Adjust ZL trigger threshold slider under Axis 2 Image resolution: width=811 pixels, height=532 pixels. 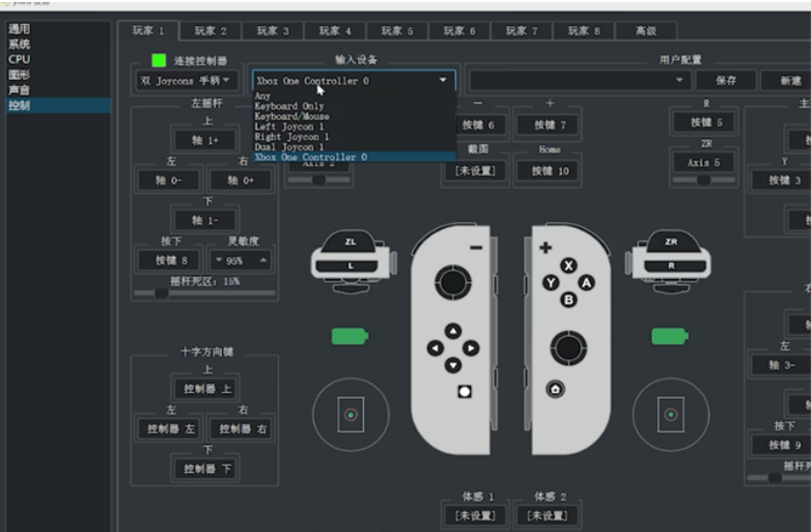click(x=320, y=180)
